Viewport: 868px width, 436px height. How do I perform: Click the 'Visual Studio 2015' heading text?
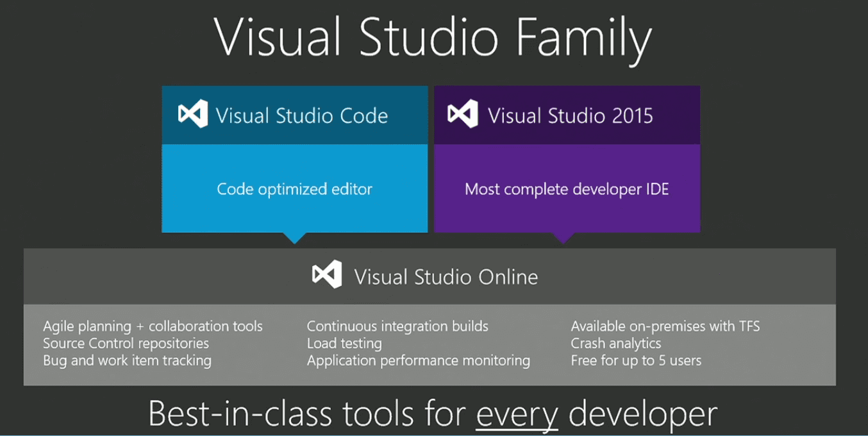pyautogui.click(x=571, y=116)
